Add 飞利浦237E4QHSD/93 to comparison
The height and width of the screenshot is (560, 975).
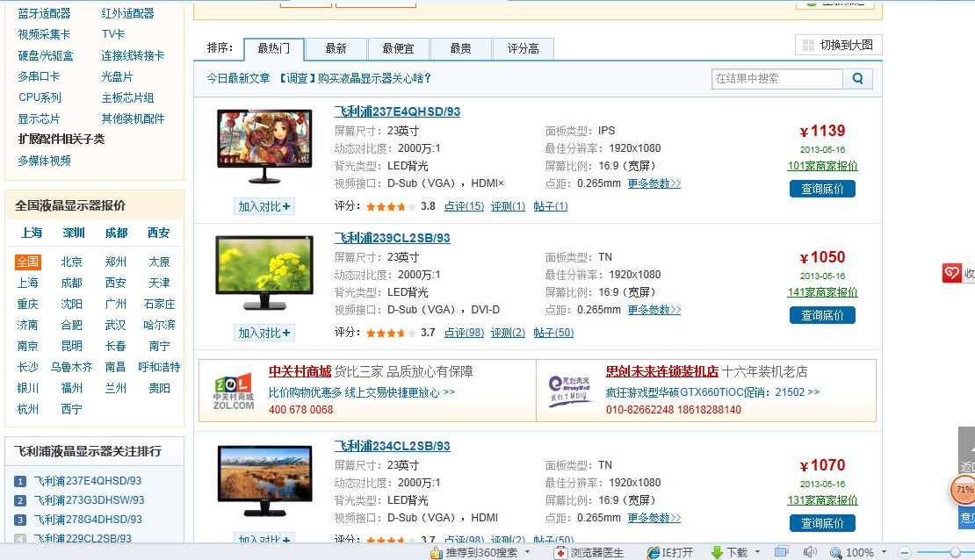pyautogui.click(x=264, y=206)
